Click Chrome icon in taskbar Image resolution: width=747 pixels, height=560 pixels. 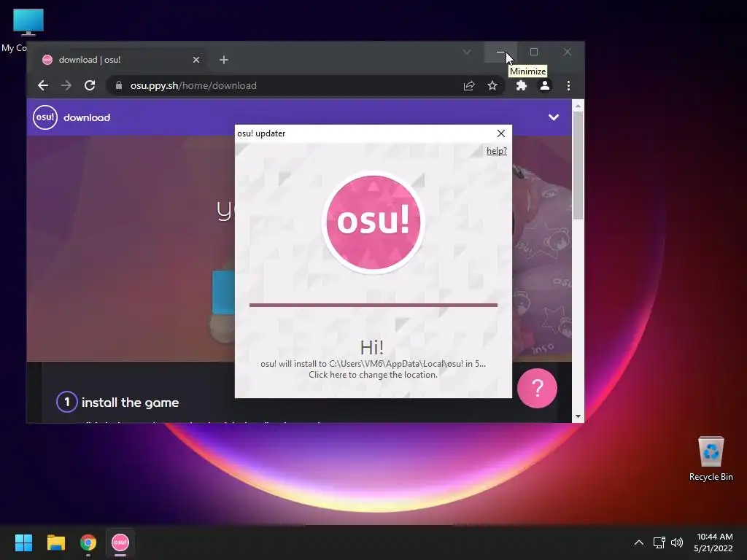tap(88, 542)
